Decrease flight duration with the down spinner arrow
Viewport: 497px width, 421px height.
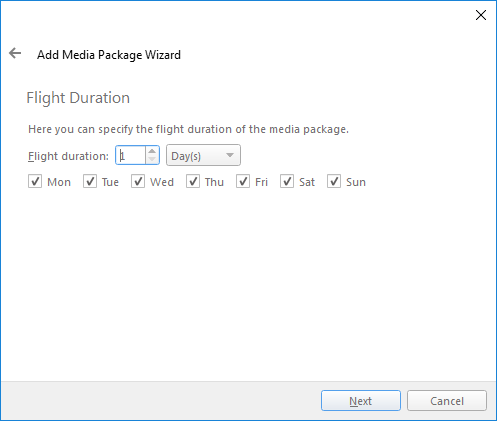pos(152,159)
